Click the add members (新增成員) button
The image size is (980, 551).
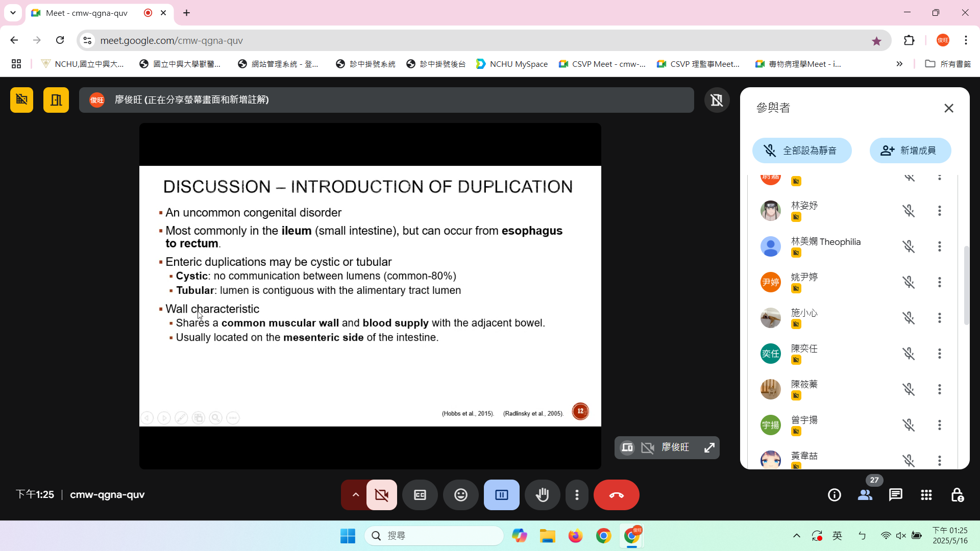coord(910,151)
